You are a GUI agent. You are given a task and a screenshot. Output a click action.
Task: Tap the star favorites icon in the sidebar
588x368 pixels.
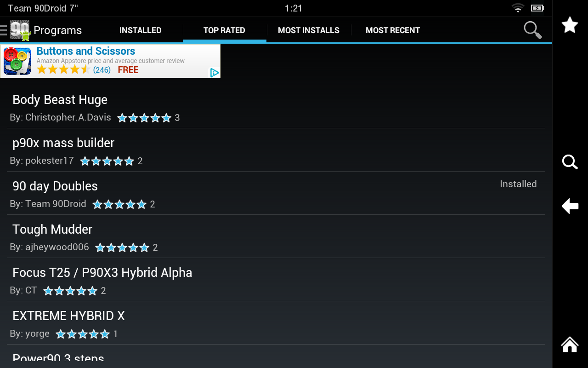pos(570,25)
